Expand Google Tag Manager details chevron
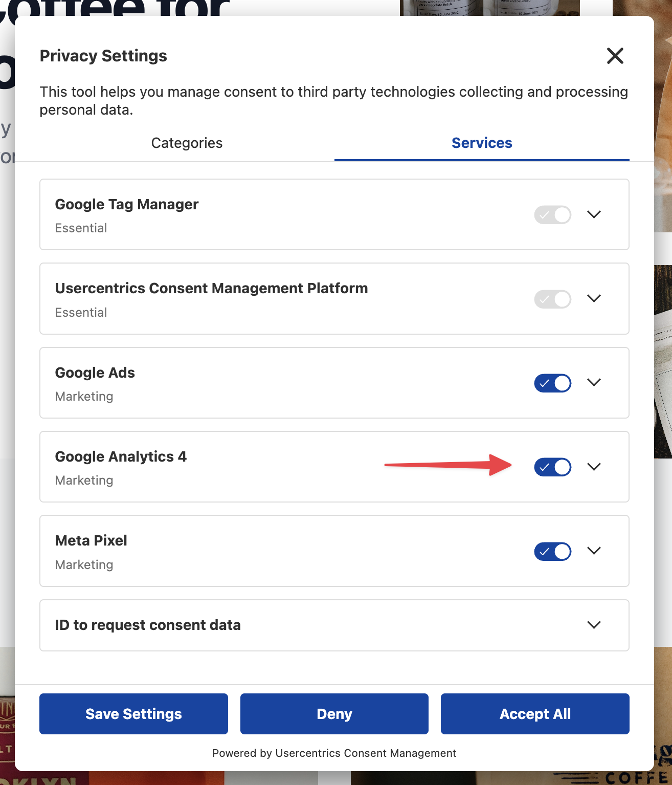Viewport: 672px width, 785px height. 594,214
